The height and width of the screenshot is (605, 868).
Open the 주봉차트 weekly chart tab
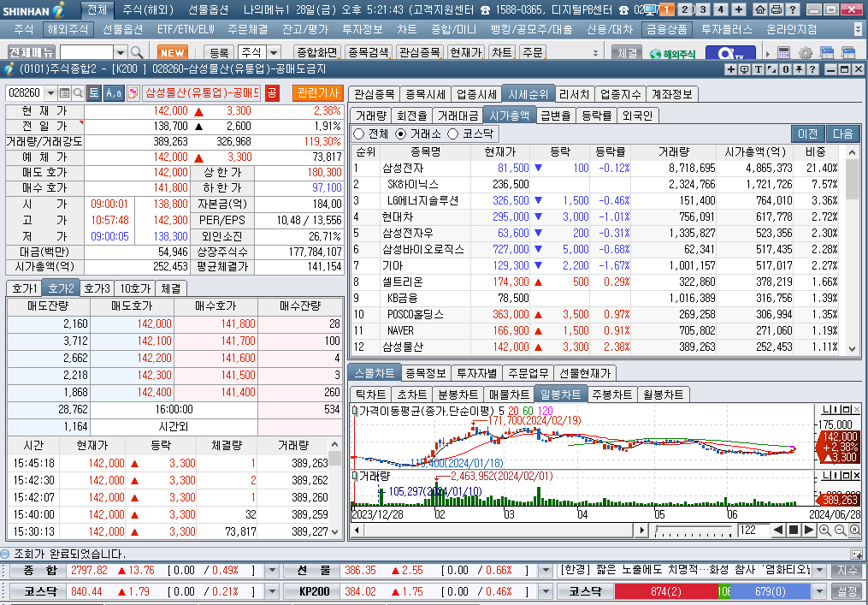(611, 394)
